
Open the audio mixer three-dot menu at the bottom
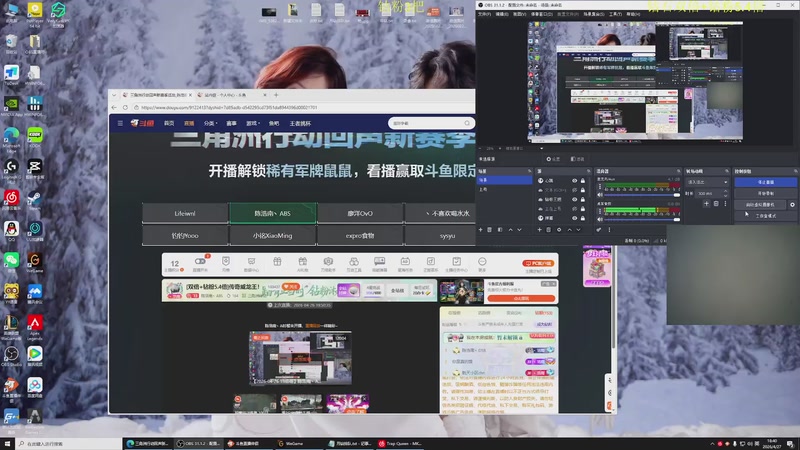[609, 230]
